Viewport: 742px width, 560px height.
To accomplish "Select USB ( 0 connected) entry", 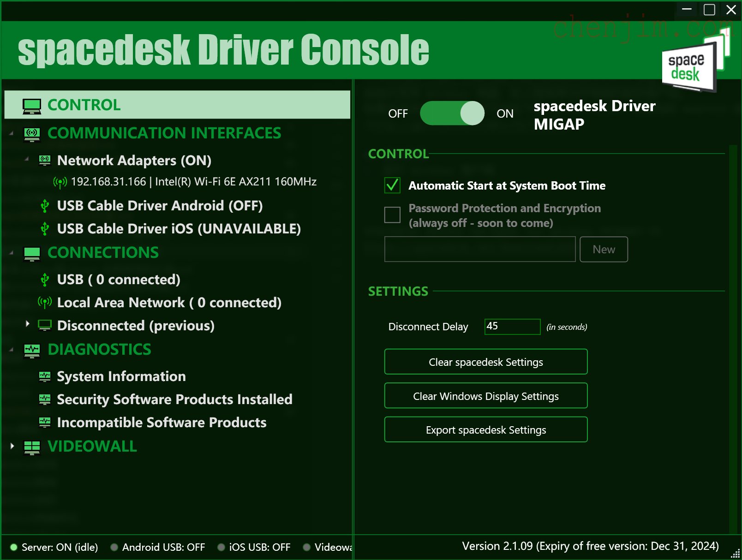I will click(x=119, y=280).
